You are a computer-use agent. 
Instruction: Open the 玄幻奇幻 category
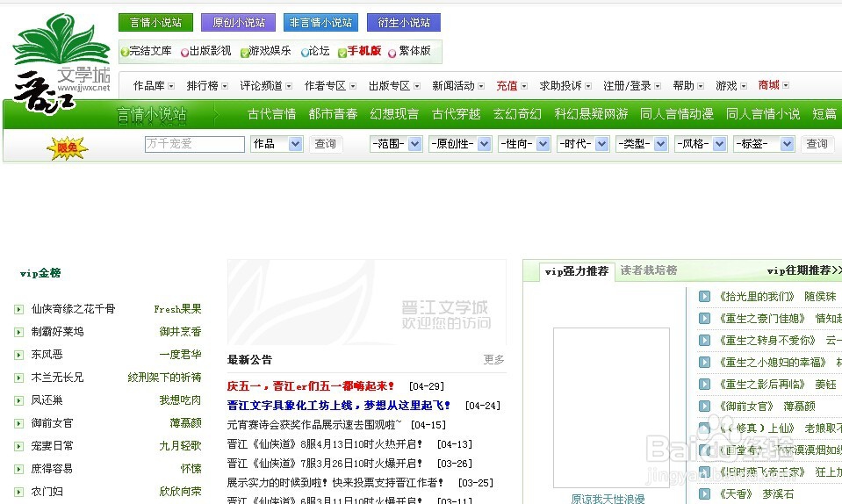click(x=517, y=114)
